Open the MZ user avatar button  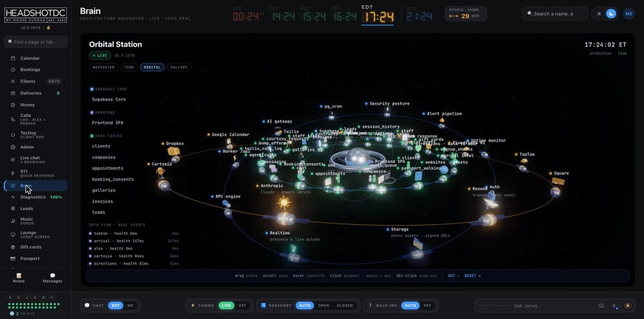coord(629,14)
